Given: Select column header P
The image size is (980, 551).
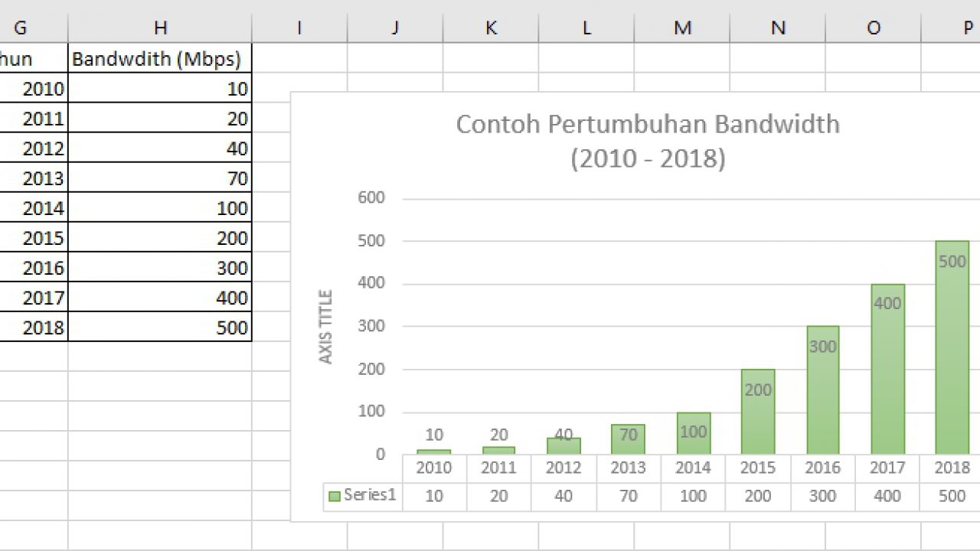Looking at the screenshot, I should click(x=967, y=28).
